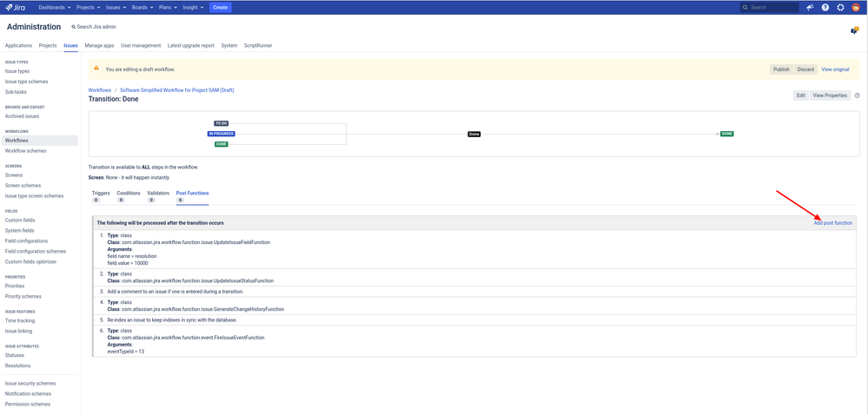Screen dimensions: 868x415
Task: Open the Projects dropdown menu
Action: (88, 7)
